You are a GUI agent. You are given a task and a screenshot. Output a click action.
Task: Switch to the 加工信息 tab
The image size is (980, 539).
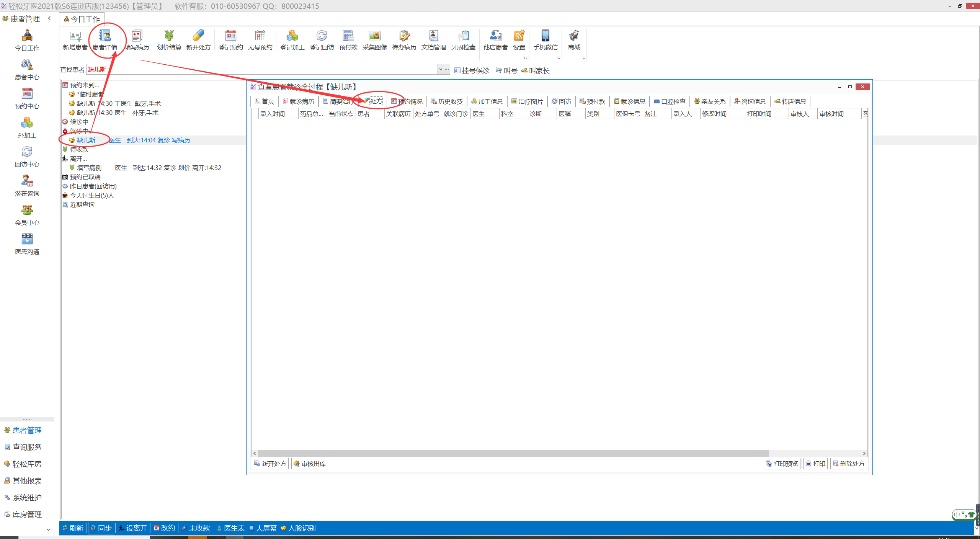click(487, 101)
